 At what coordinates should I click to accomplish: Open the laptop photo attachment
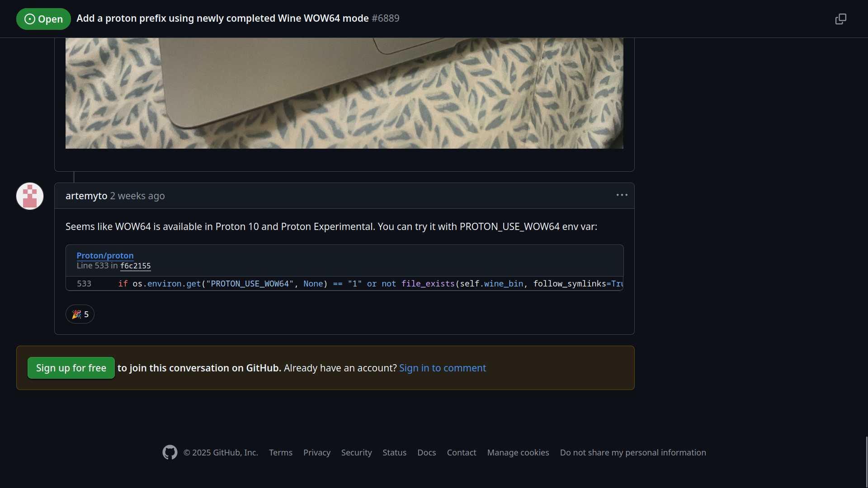[344, 93]
